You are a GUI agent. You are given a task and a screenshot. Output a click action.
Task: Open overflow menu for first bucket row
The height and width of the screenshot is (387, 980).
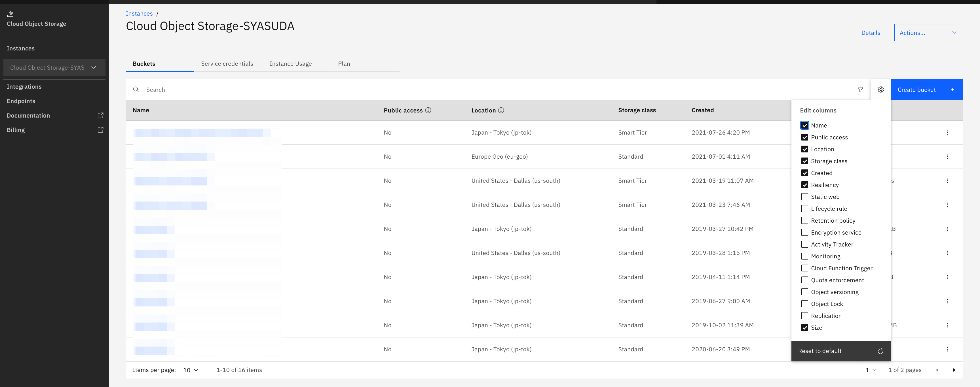click(947, 133)
